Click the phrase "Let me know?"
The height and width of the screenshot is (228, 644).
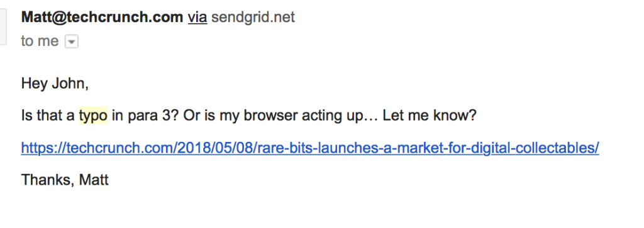click(x=429, y=116)
